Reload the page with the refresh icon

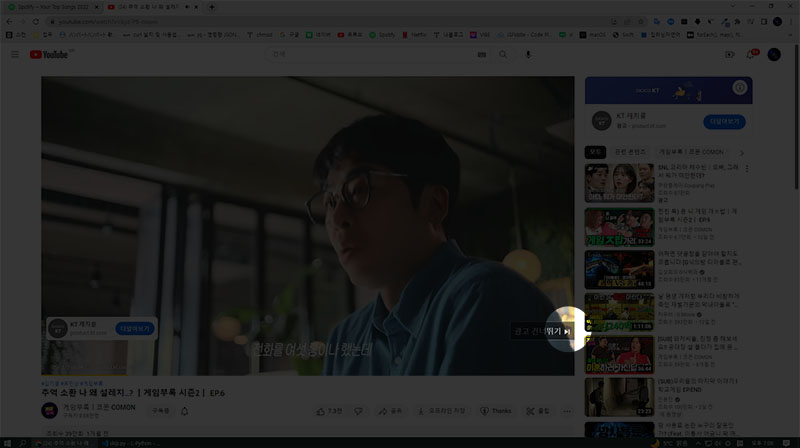[x=36, y=21]
